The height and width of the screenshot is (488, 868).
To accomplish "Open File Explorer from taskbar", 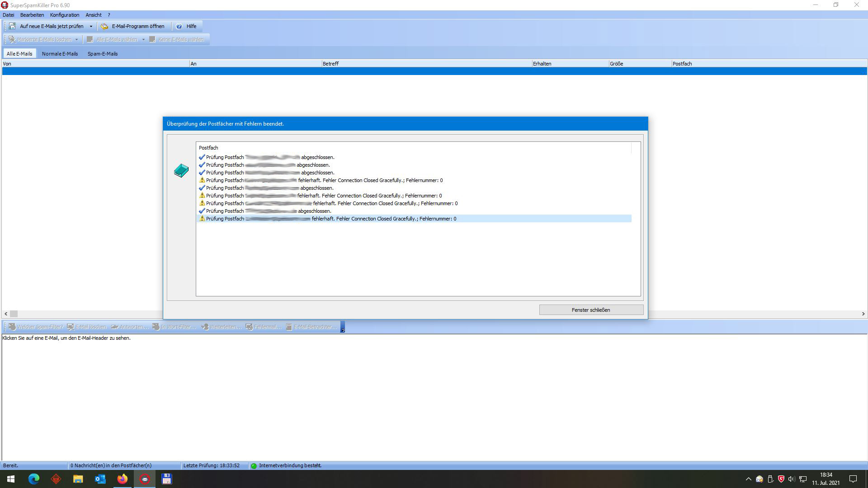I will point(78,479).
